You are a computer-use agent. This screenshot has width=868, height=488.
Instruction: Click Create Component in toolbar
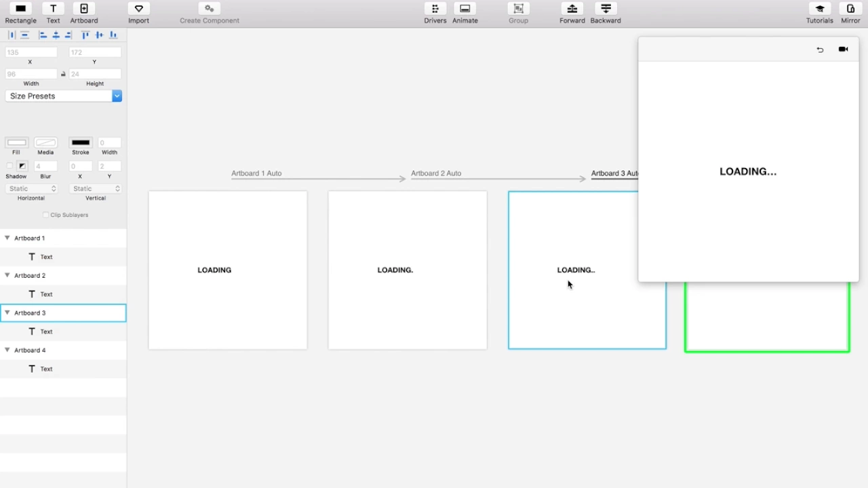coord(210,13)
